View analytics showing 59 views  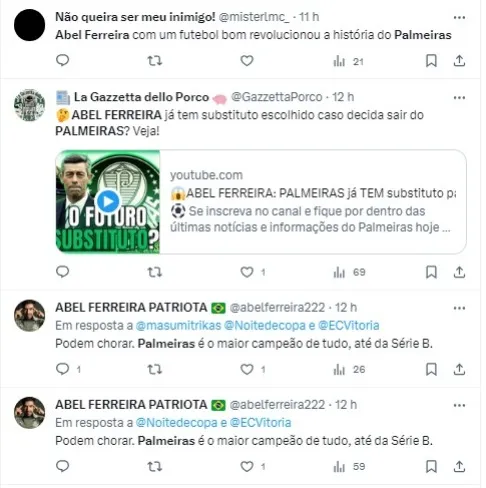click(349, 466)
